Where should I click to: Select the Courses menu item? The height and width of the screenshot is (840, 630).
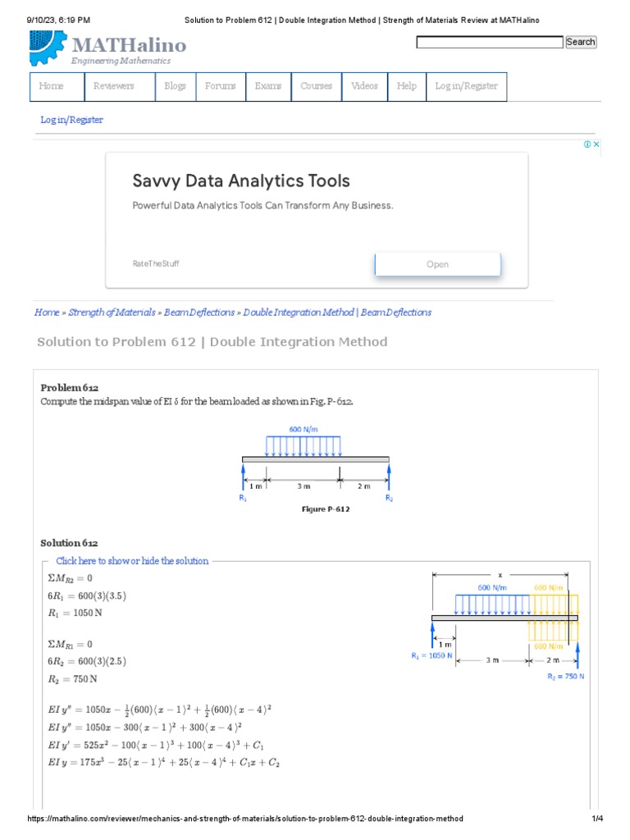pyautogui.click(x=317, y=86)
